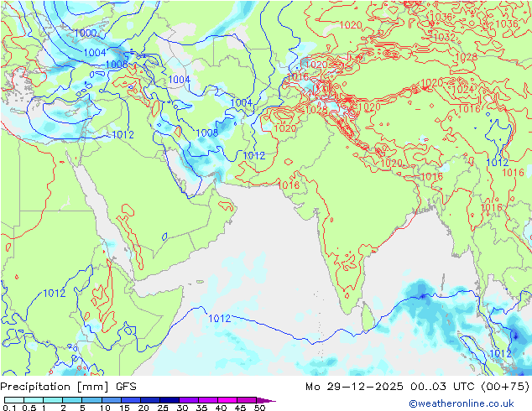This screenshot has width=532, height=411.
Task: Pick the 25–30 mm dark blue swatch
Action: [x=170, y=400]
